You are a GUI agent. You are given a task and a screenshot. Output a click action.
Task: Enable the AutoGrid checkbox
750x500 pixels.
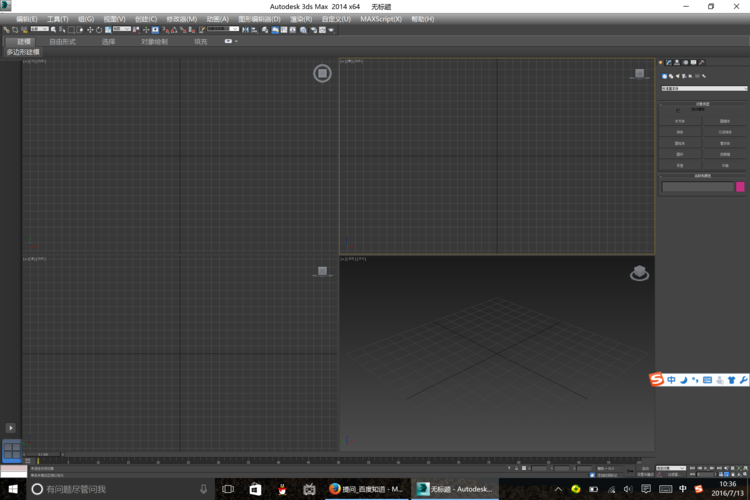click(x=678, y=111)
